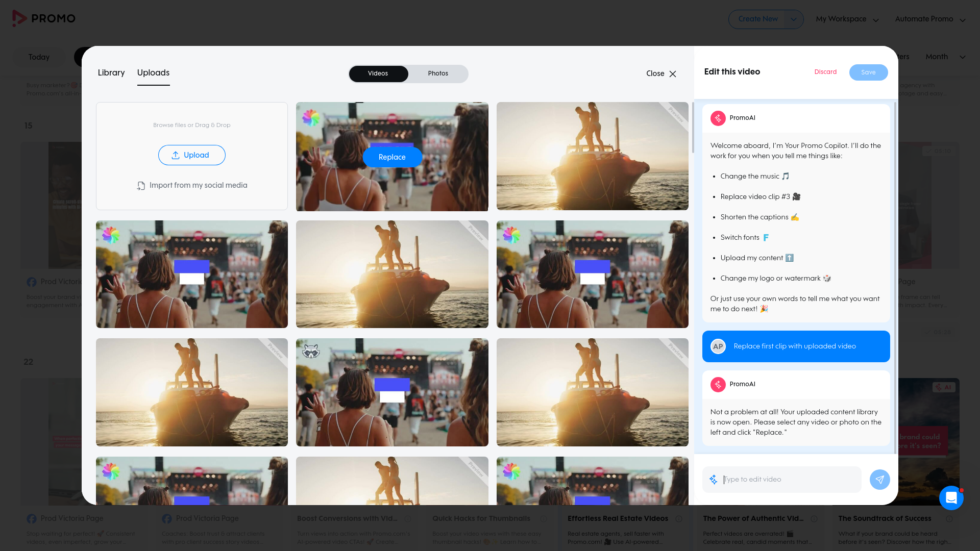Click the Upload button
The width and height of the screenshot is (980, 551).
191,155
